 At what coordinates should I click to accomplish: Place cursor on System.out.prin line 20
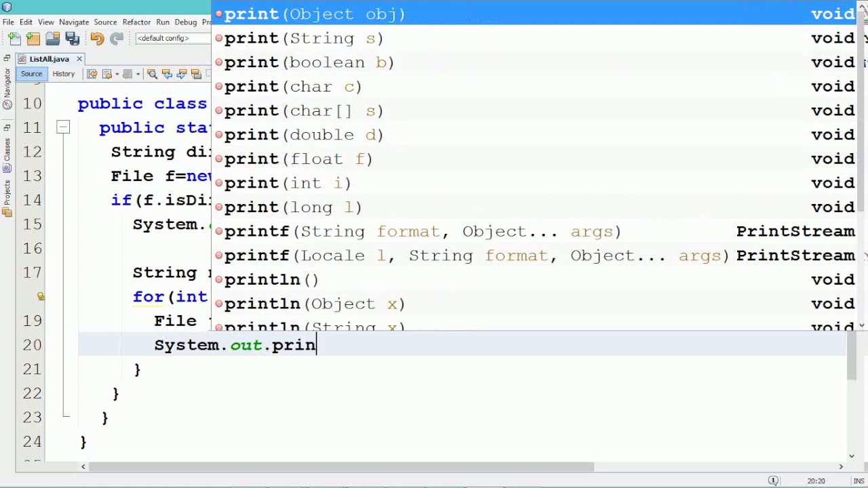click(235, 345)
